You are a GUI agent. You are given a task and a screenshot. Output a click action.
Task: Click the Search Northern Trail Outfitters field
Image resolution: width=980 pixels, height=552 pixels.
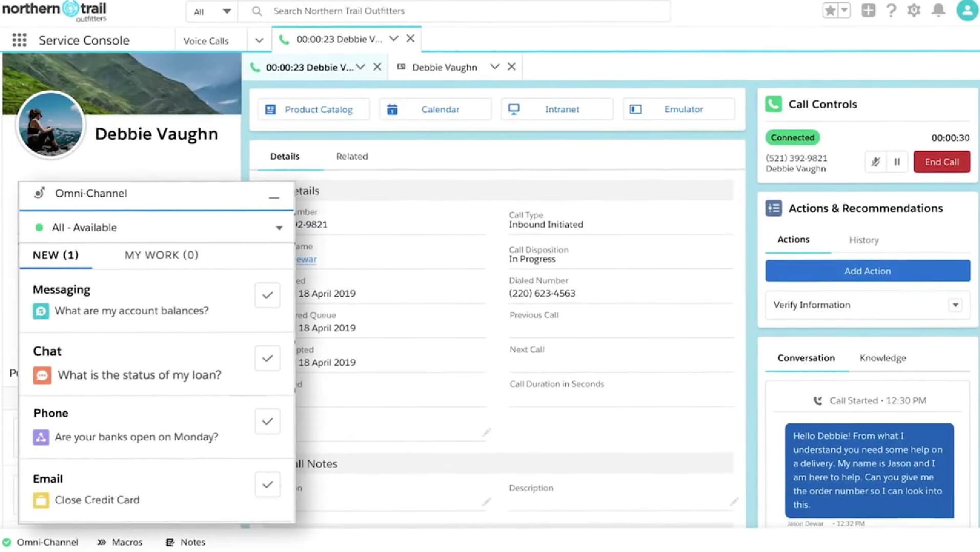(455, 11)
